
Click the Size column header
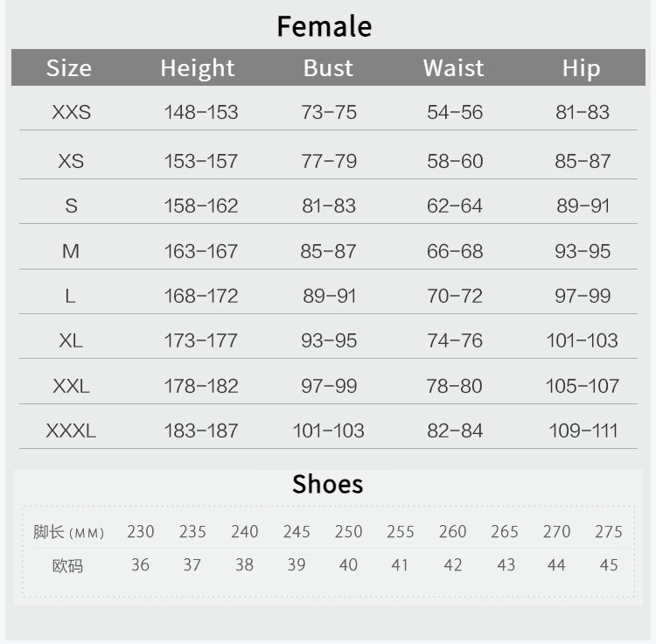pyautogui.click(x=69, y=68)
